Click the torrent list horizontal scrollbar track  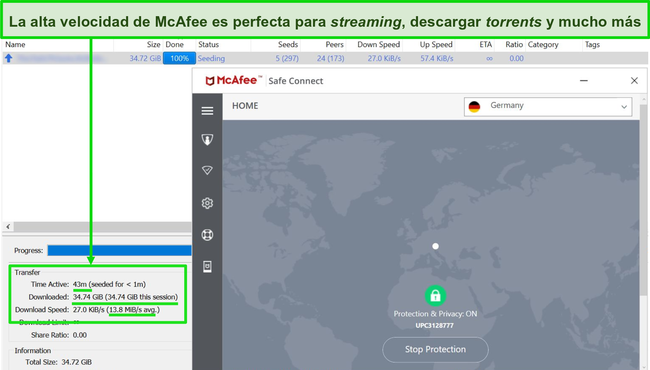(x=102, y=227)
